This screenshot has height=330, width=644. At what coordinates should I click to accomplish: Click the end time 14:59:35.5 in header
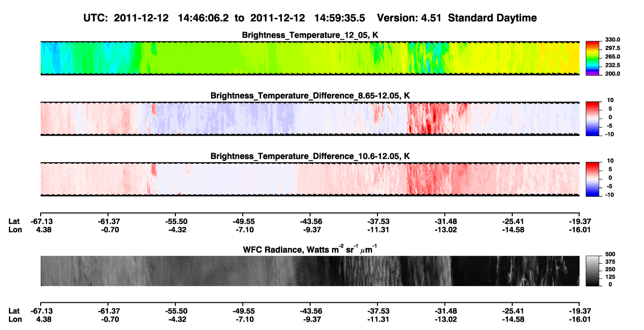(340, 18)
